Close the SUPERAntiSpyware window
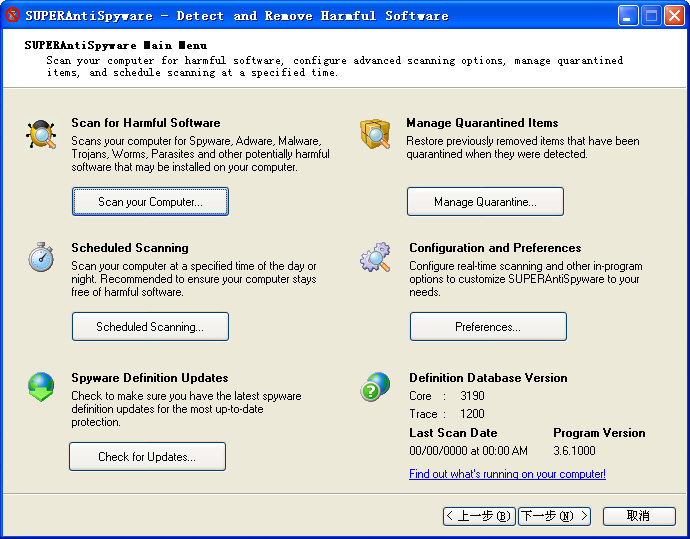690x539 pixels. coord(674,16)
